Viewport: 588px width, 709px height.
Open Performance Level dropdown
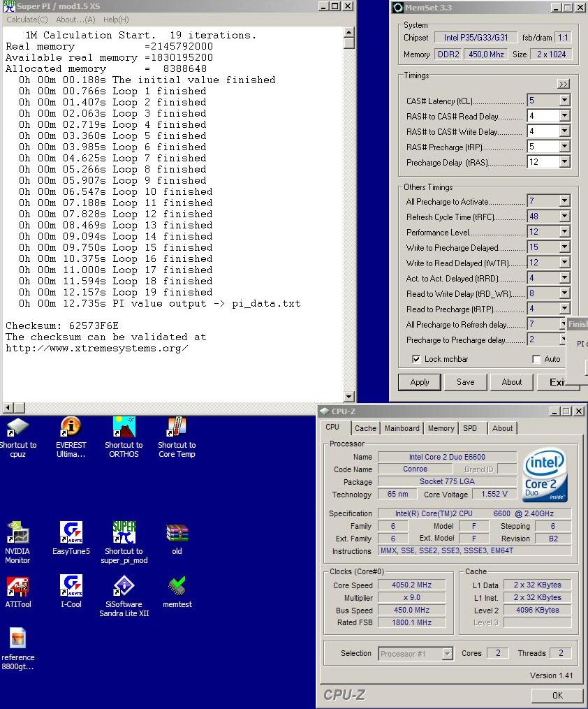[564, 231]
